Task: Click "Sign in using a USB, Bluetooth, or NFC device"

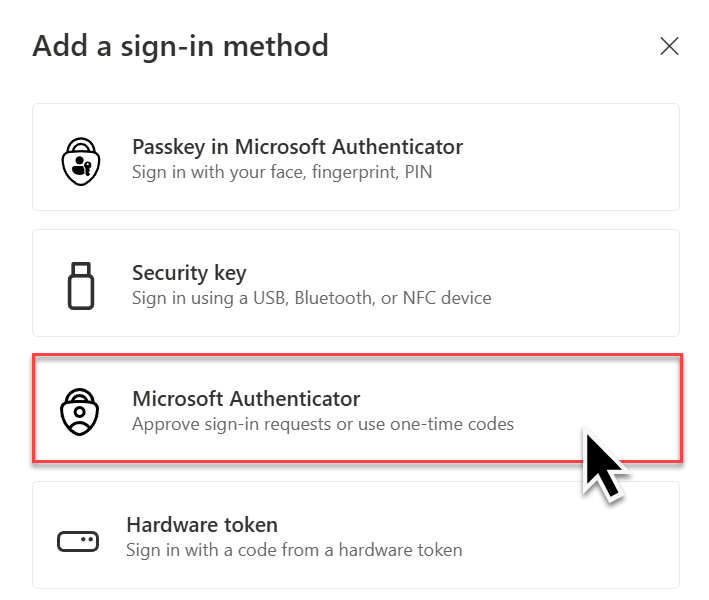Action: coord(311,298)
